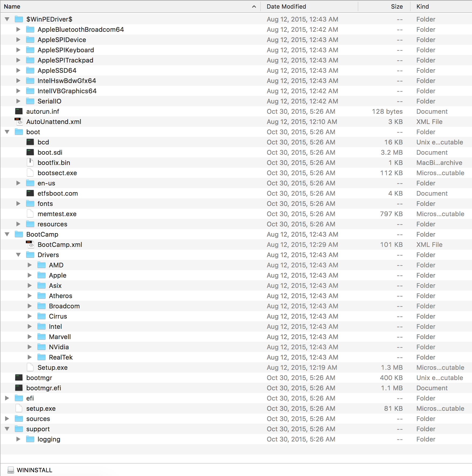Select the SerialIO folder icon
This screenshot has width=472, height=476.
click(x=30, y=101)
